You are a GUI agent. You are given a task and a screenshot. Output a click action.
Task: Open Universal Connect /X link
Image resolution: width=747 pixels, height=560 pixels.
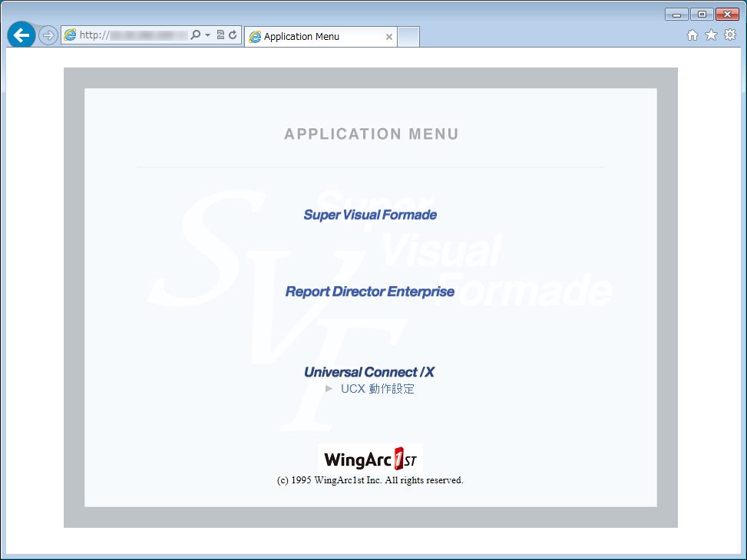(x=369, y=372)
